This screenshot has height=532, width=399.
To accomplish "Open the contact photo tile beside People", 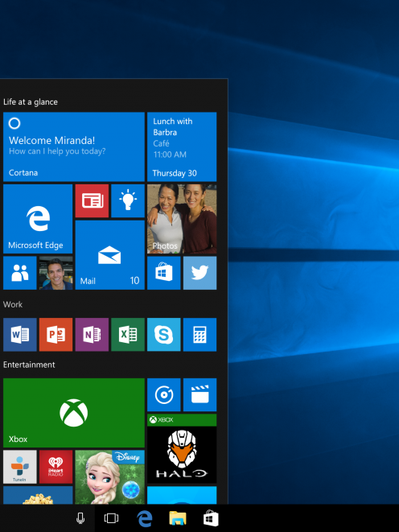I will [56, 273].
